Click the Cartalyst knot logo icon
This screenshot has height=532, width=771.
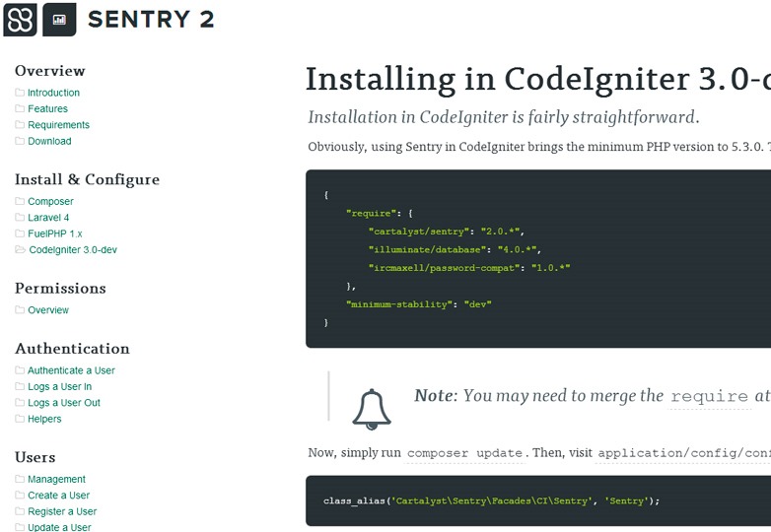coord(20,19)
